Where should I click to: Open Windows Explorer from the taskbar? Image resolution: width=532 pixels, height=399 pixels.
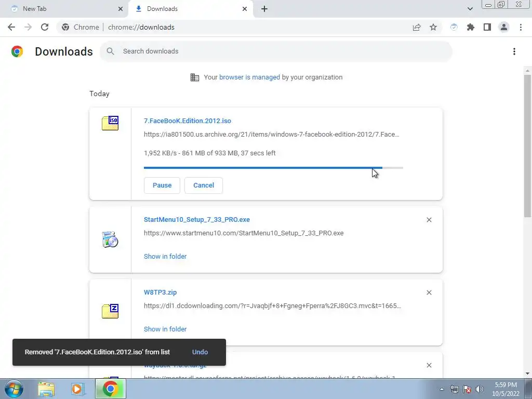click(46, 389)
